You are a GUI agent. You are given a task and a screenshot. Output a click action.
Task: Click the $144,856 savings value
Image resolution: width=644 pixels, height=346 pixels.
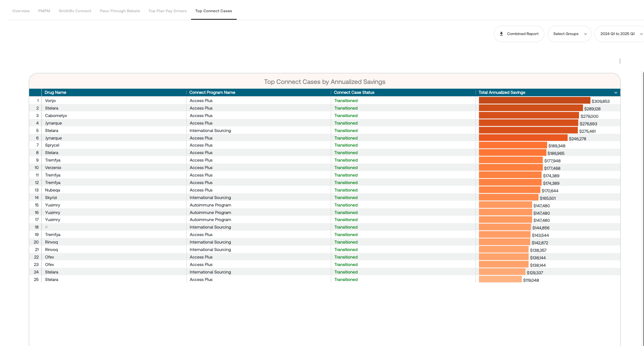541,228
